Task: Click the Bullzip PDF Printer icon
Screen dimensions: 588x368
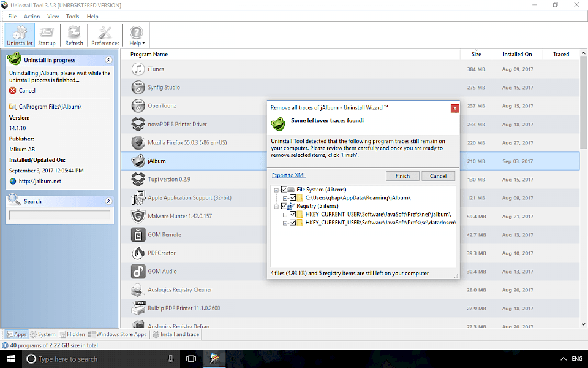Action: (138, 309)
